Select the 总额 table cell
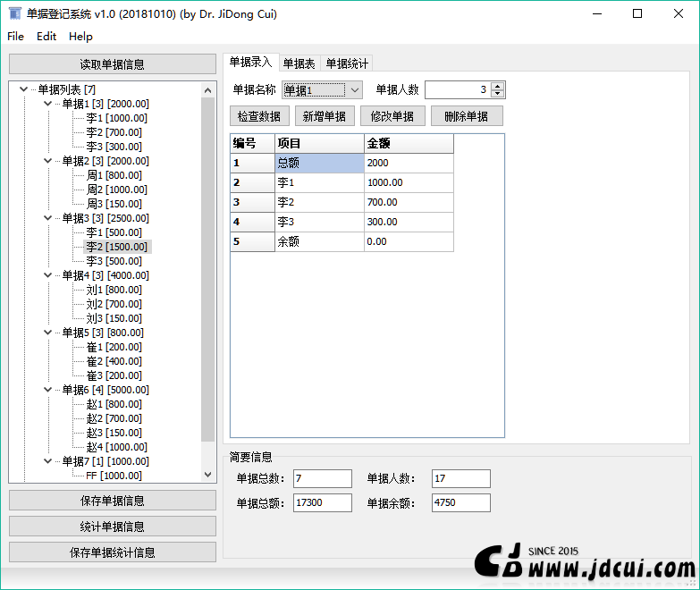The width and height of the screenshot is (700, 590). (x=319, y=163)
